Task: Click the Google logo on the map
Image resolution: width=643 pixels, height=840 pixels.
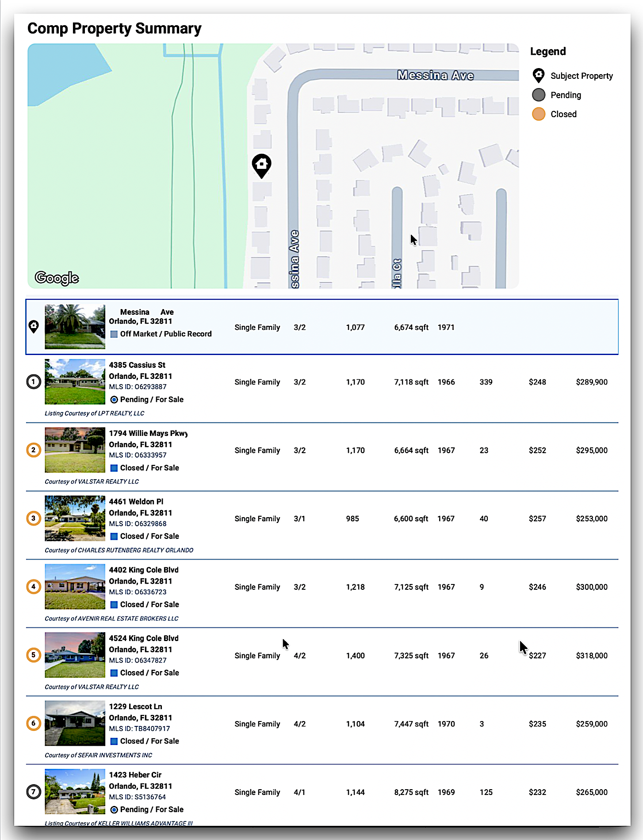Action: point(57,278)
